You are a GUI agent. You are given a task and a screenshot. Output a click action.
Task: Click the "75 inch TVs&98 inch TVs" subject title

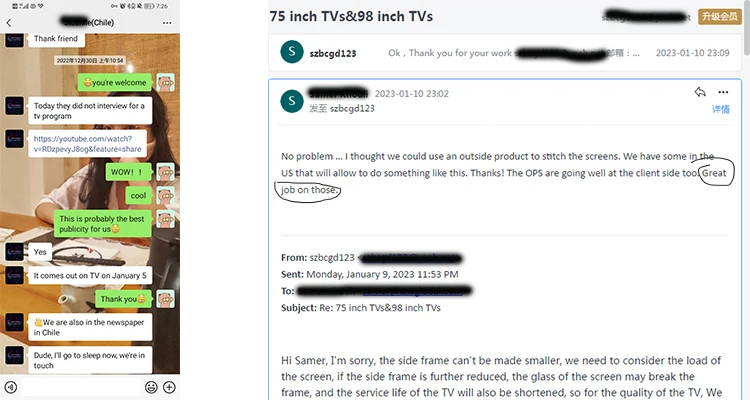pos(351,16)
